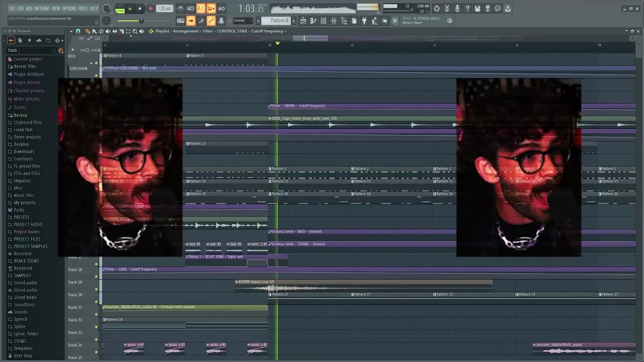The height and width of the screenshot is (362, 644).
Task: Click the What's New? news link
Action: [413, 23]
